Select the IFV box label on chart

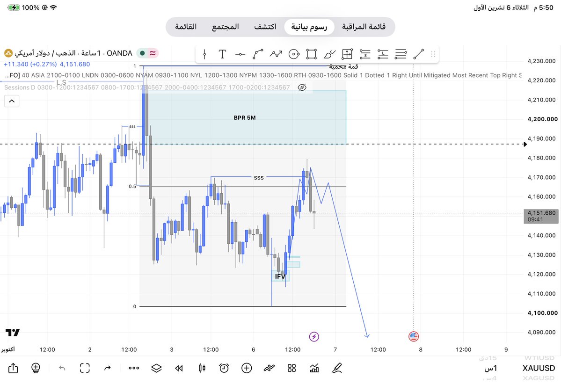coord(280,276)
